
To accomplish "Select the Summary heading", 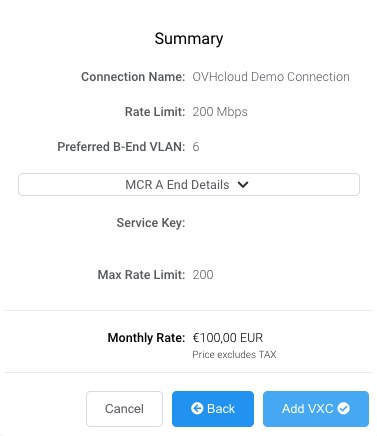I will click(189, 39).
